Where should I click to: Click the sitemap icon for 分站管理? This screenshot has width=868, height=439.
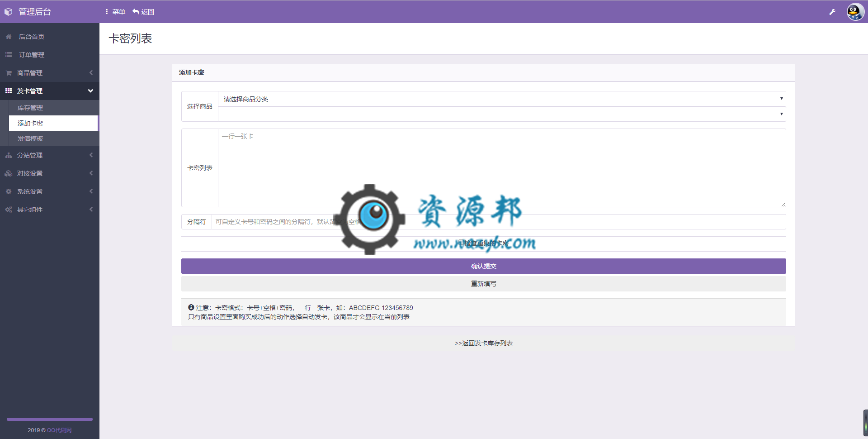click(9, 155)
